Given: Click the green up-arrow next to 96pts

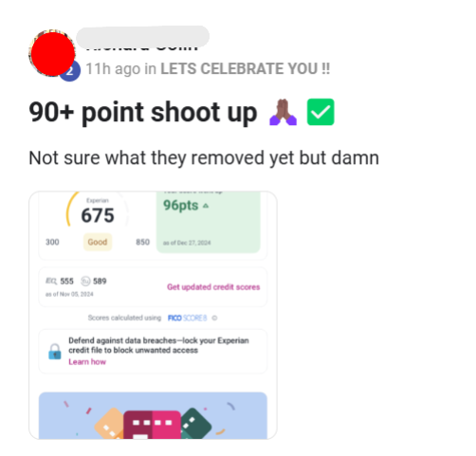Looking at the screenshot, I should pyautogui.click(x=206, y=206).
